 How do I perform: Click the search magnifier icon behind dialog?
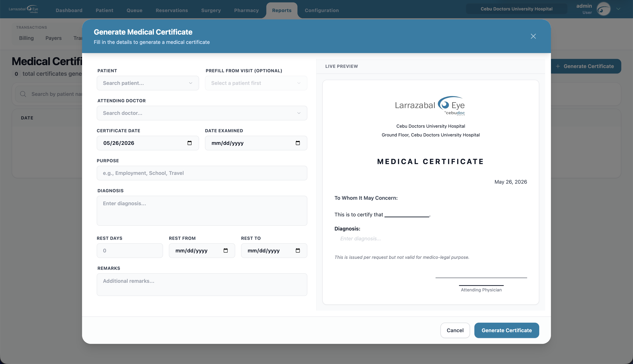point(23,94)
